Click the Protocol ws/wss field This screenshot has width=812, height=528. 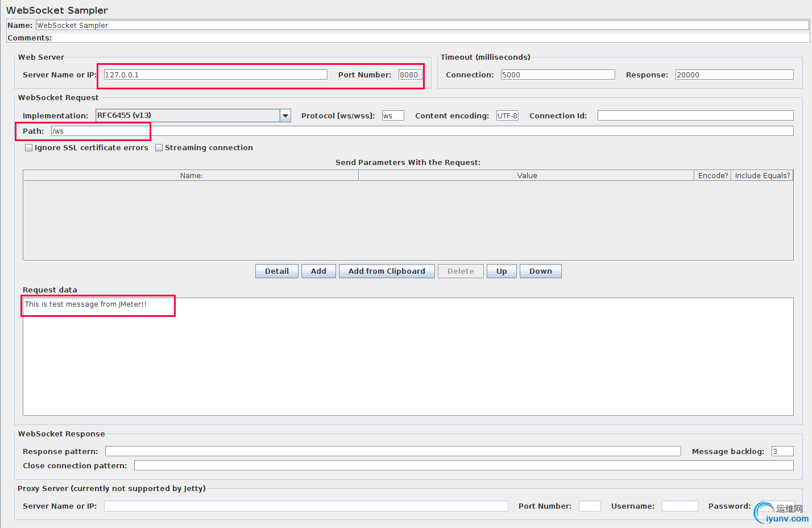[x=393, y=115]
